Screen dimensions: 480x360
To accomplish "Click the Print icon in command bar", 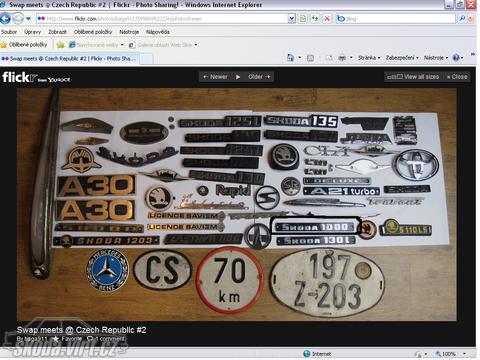I will [x=342, y=58].
